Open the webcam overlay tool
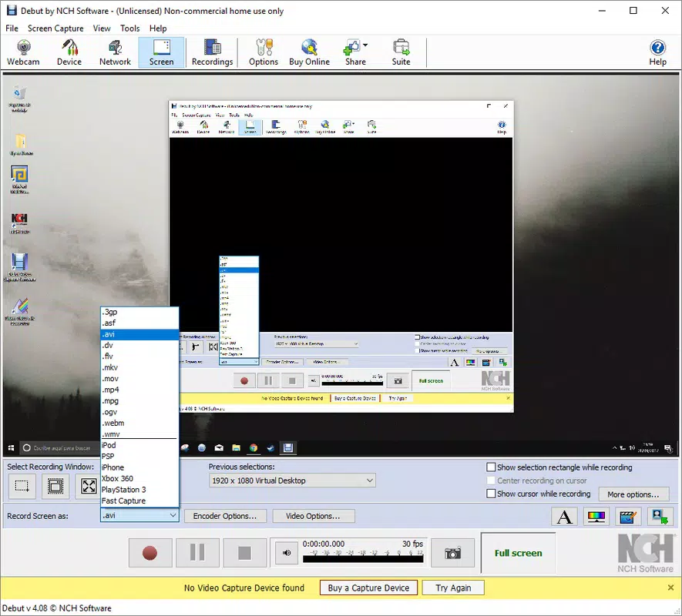Screen dimensions: 682x616 click(660, 517)
